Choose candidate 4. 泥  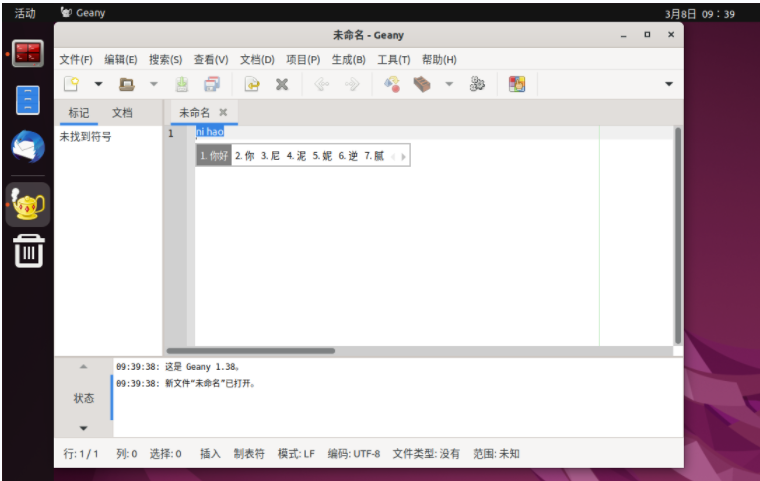click(296, 156)
